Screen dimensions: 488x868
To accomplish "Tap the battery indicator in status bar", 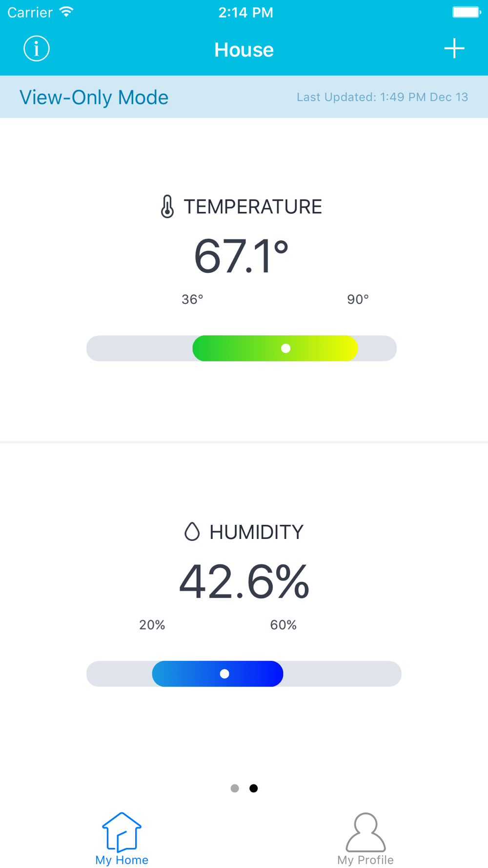I will 467,12.
